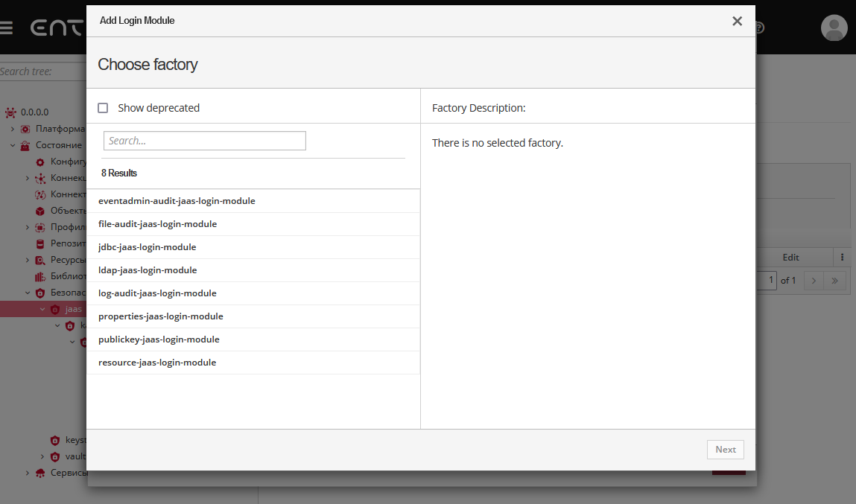The image size is (856, 504).
Task: Click the Сервисы cloud icon
Action: (x=40, y=473)
